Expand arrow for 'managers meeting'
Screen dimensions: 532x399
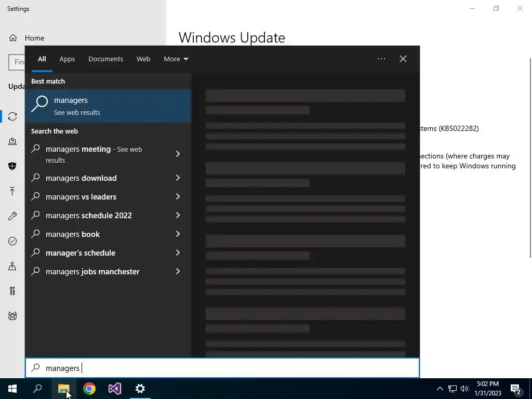click(x=178, y=154)
